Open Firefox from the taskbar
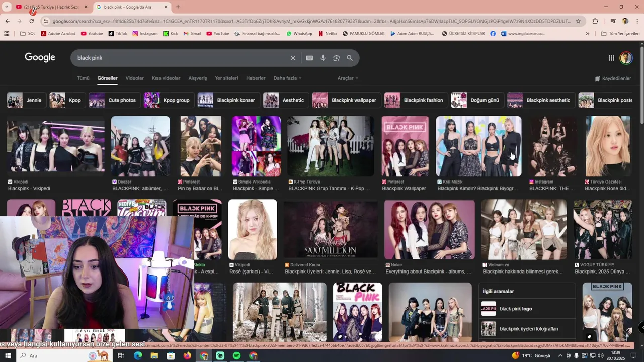Viewport: 644px width, 362px height. (x=187, y=355)
